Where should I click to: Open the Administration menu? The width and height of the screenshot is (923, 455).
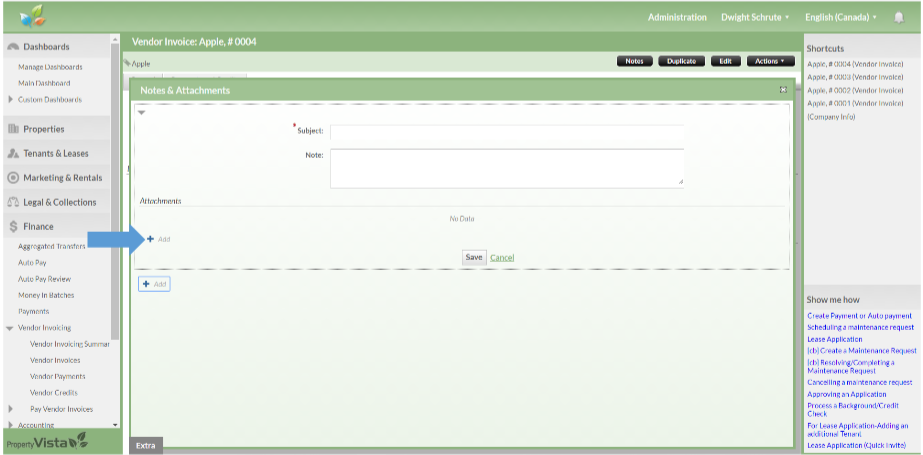677,17
